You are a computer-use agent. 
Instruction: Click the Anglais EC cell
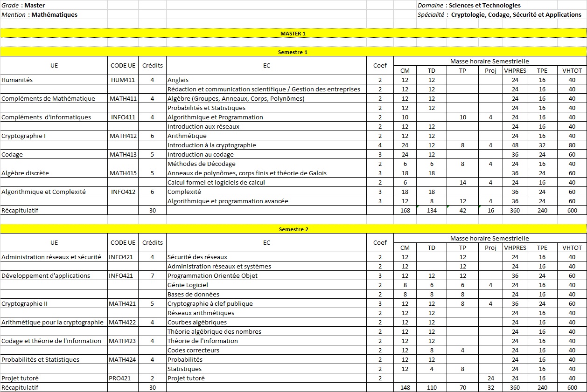click(266, 80)
